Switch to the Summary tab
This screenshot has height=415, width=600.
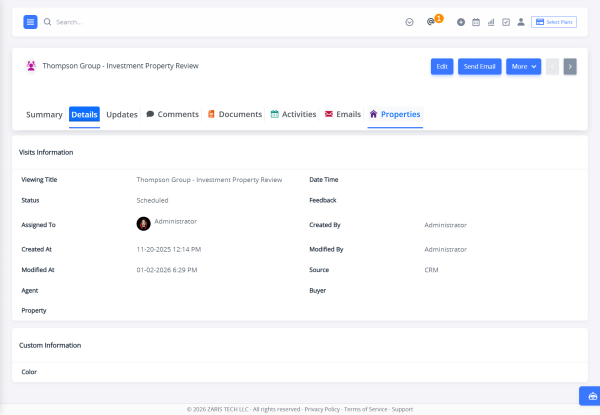click(x=44, y=114)
